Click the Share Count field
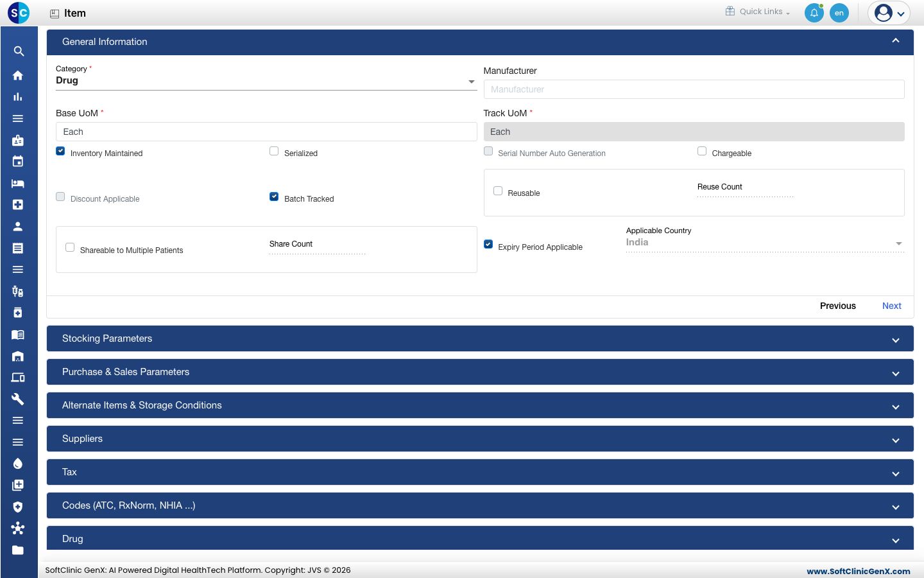The width and height of the screenshot is (924, 578). [x=318, y=247]
